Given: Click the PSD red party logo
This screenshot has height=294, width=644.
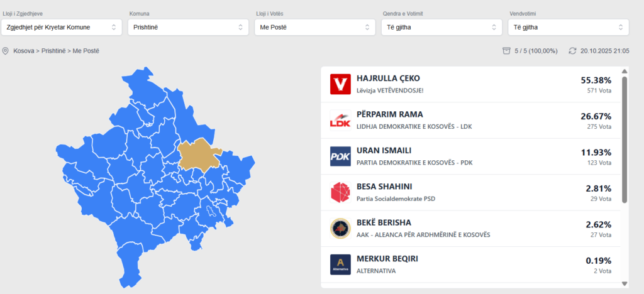Looking at the screenshot, I should tap(340, 192).
